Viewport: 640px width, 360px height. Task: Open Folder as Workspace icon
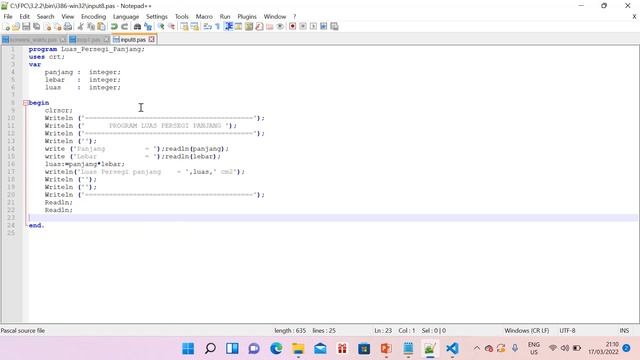coord(270,27)
